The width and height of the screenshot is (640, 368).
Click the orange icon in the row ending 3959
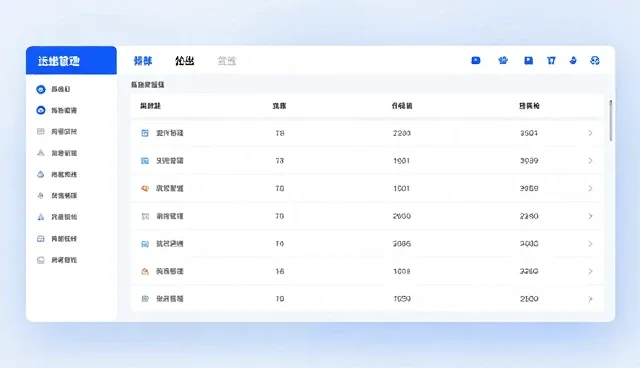click(x=145, y=188)
